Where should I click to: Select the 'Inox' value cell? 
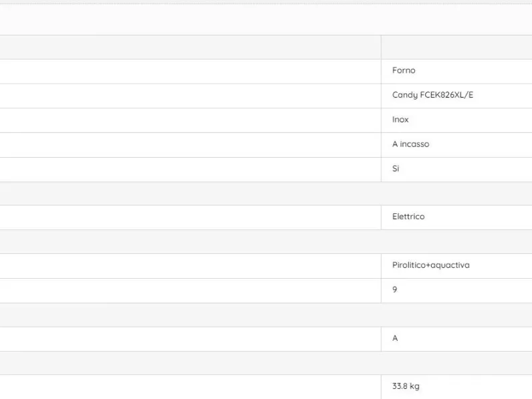tap(456, 120)
